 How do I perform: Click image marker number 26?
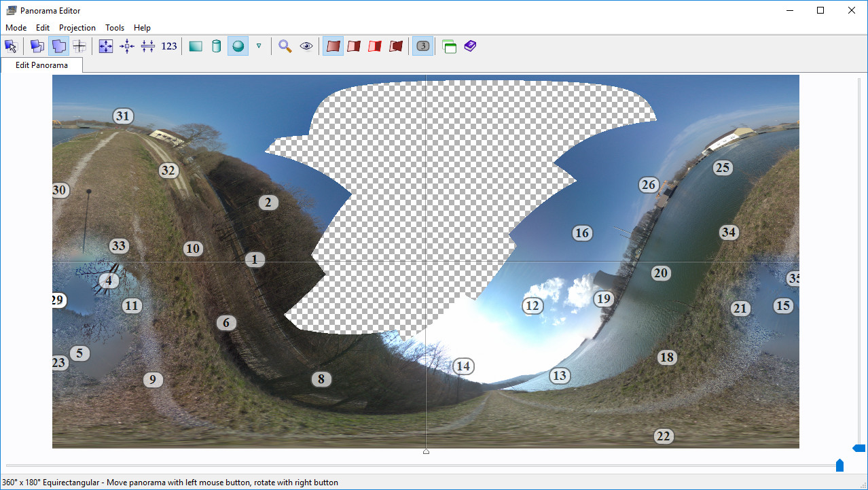(x=649, y=185)
